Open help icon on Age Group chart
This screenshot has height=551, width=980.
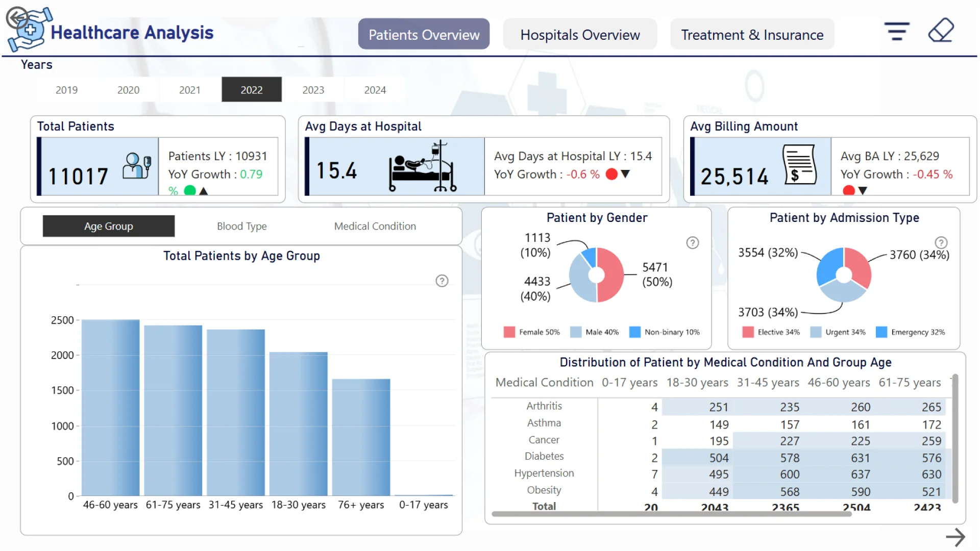click(x=442, y=281)
